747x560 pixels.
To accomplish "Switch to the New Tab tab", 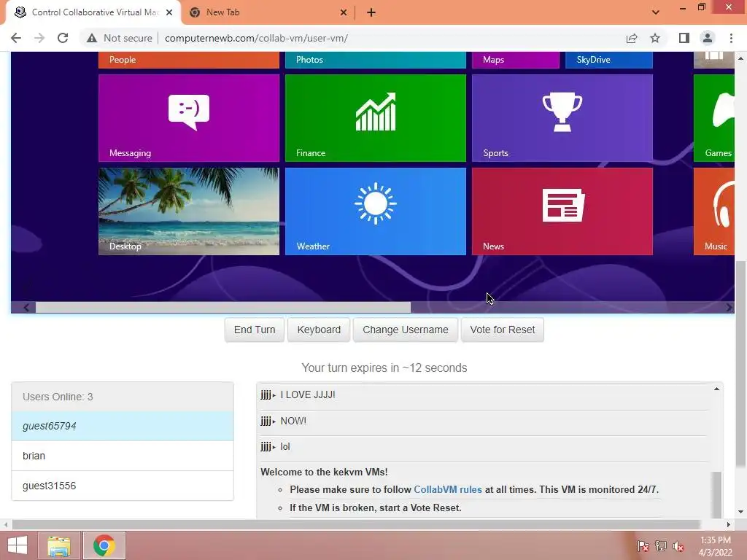I will pyautogui.click(x=267, y=12).
